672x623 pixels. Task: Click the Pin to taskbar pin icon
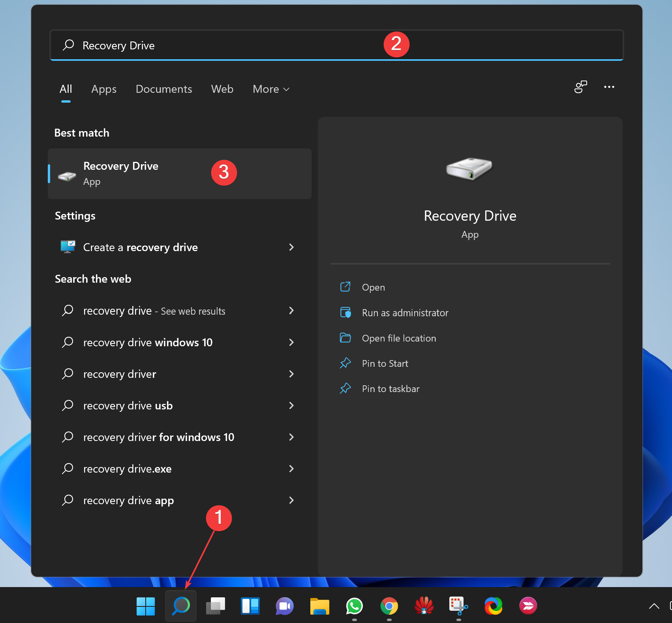[345, 388]
